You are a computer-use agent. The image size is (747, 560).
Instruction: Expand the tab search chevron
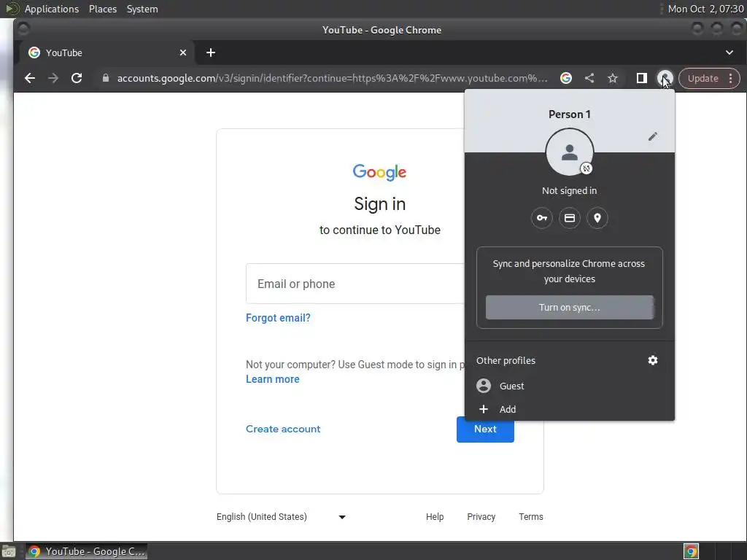(729, 52)
